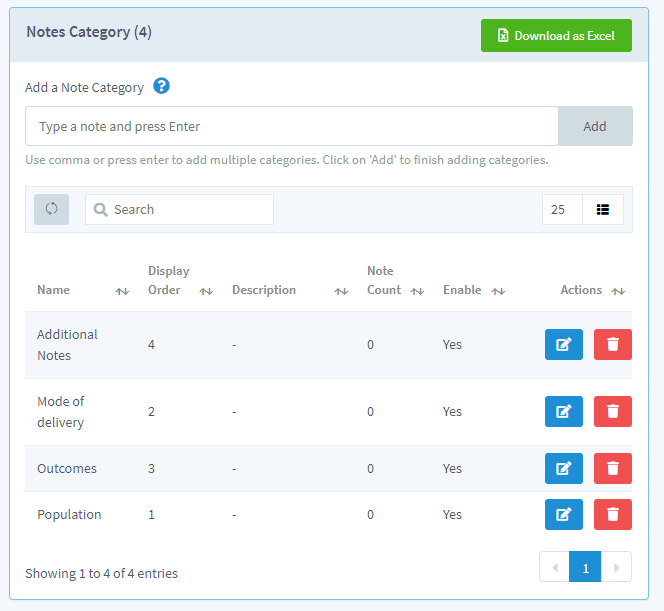
Task: Edit the Outcomes category
Action: coord(564,468)
